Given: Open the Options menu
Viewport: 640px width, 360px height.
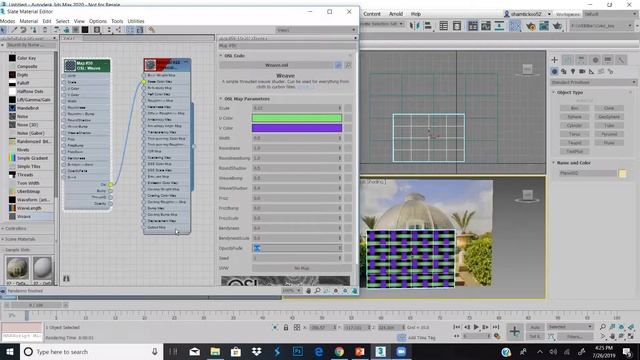Looking at the screenshot, I should [x=98, y=21].
